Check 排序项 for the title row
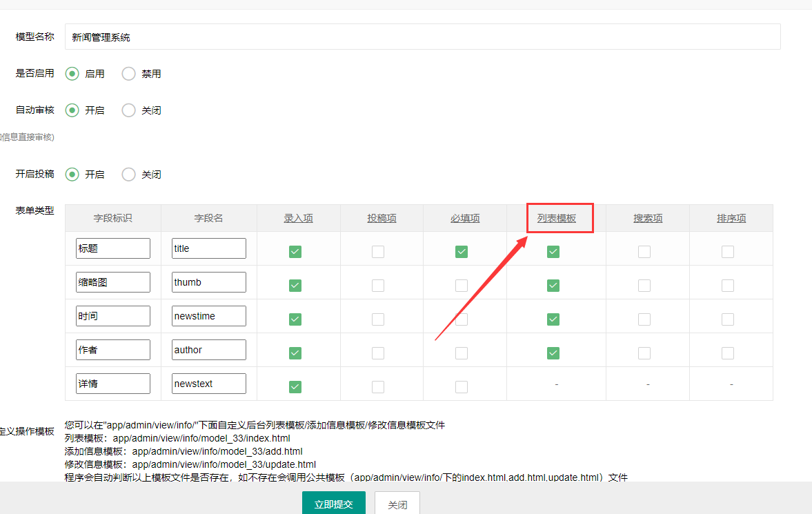 coord(728,252)
